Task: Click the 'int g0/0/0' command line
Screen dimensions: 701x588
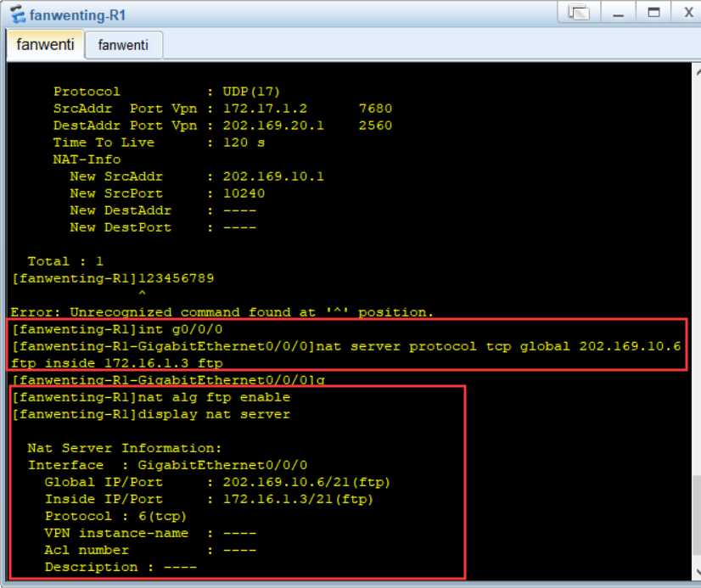Action: 117,329
